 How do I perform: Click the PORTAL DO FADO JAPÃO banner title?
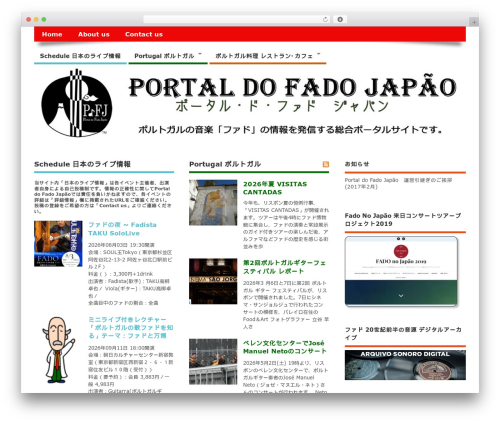pos(293,87)
